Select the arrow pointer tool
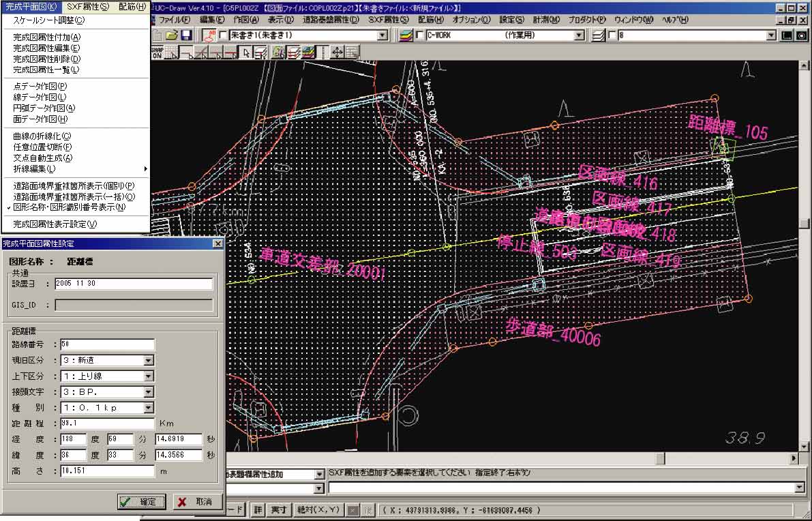 coord(247,52)
